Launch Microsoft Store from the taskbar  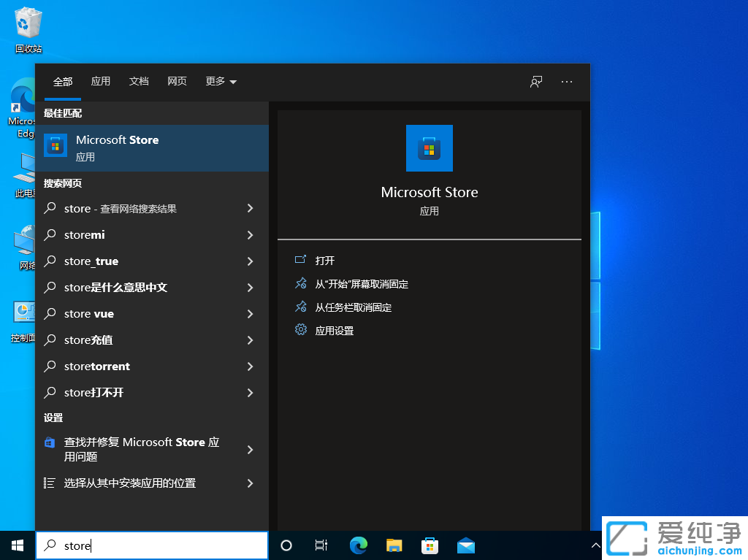pos(430,545)
